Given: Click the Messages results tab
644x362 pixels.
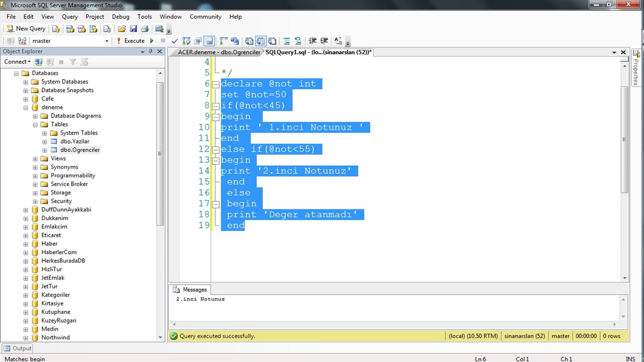Looking at the screenshot, I should coord(190,290).
